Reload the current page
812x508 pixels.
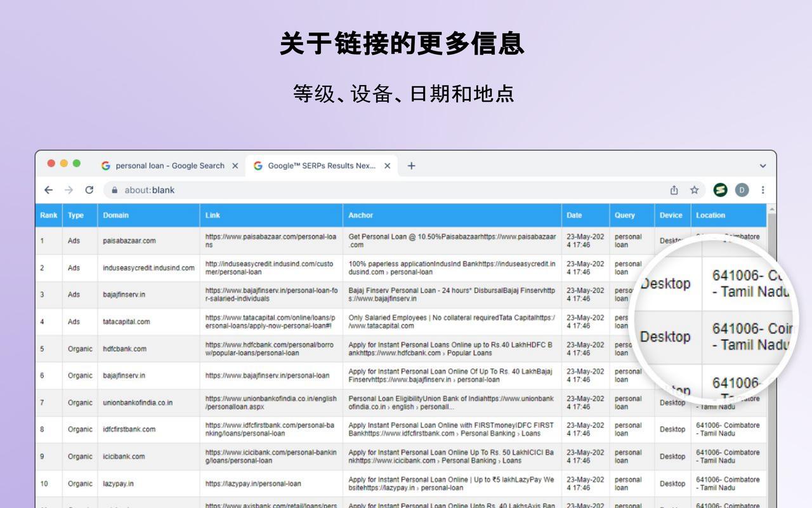click(x=89, y=190)
